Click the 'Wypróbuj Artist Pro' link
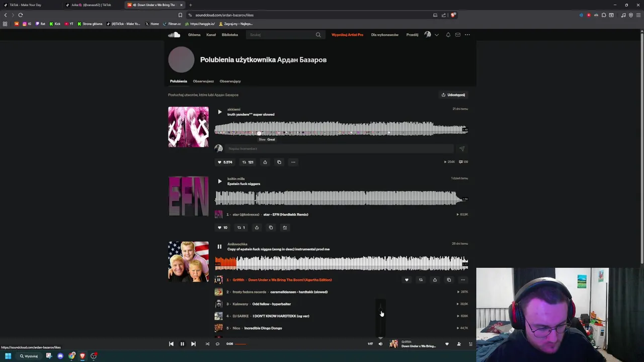This screenshot has width=644, height=362. pos(347,35)
